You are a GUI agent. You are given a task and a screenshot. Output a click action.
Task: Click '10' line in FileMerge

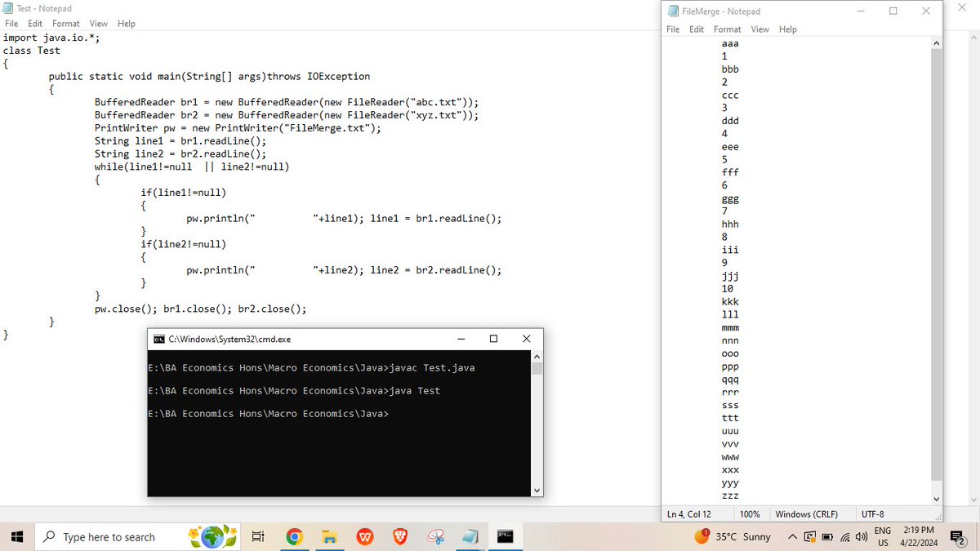[x=727, y=289]
